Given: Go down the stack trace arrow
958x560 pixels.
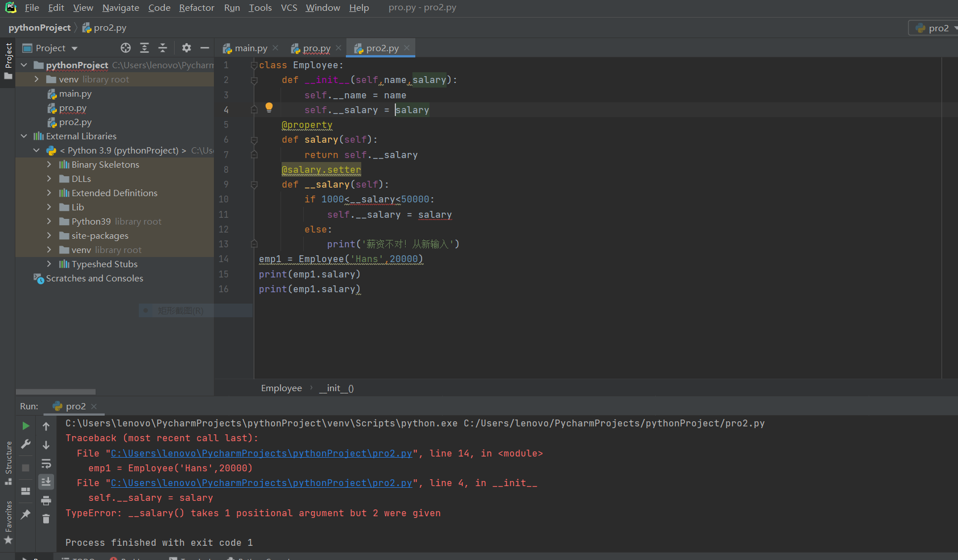Looking at the screenshot, I should pos(46,445).
